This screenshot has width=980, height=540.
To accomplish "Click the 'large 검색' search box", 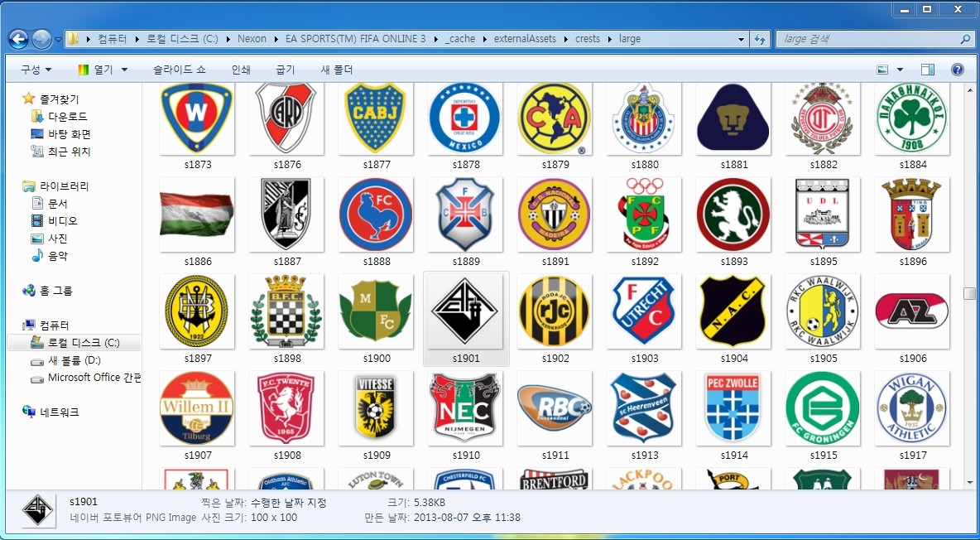I will pos(874,39).
